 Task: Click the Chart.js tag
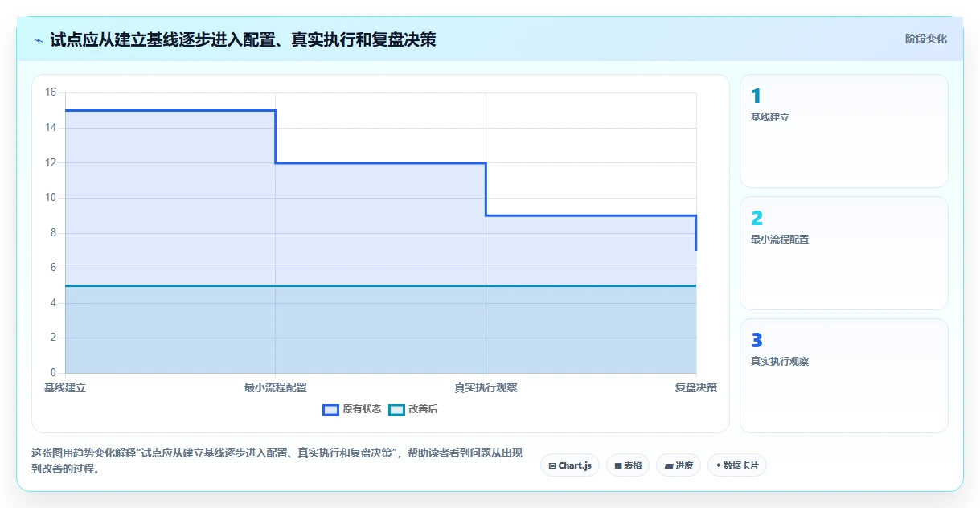click(570, 465)
